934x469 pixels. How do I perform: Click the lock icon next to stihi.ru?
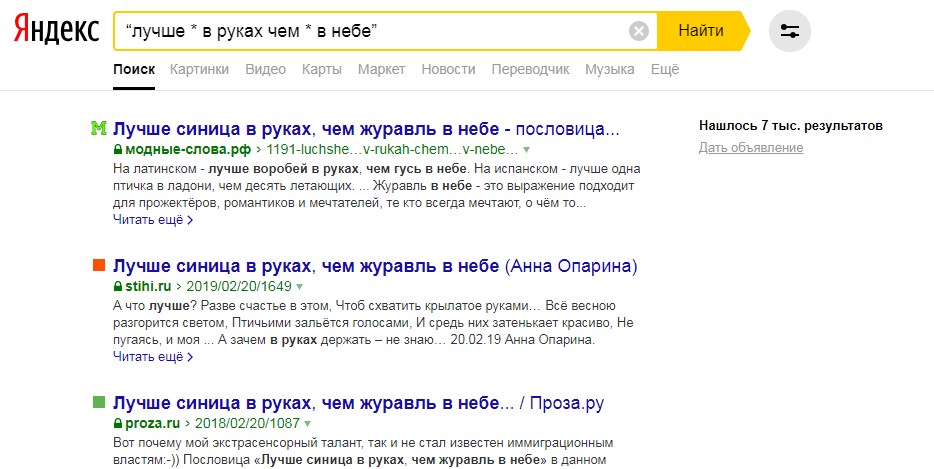tap(118, 287)
